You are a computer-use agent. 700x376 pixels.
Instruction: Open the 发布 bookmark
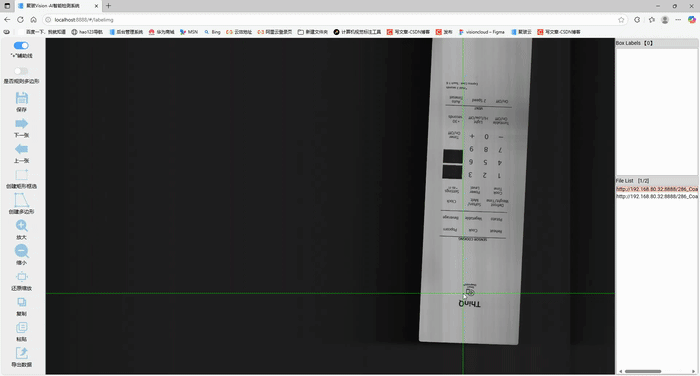pyautogui.click(x=444, y=32)
